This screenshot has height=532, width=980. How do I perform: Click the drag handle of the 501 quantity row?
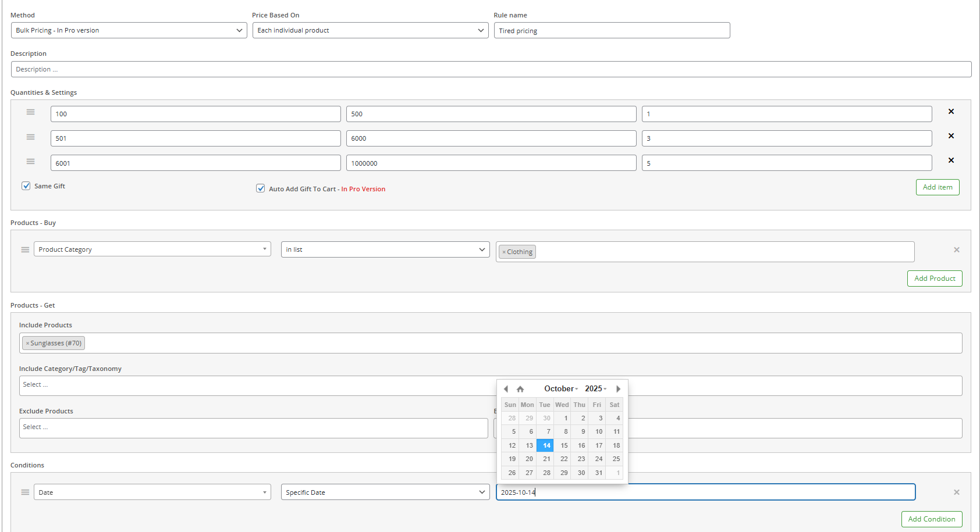[30, 137]
